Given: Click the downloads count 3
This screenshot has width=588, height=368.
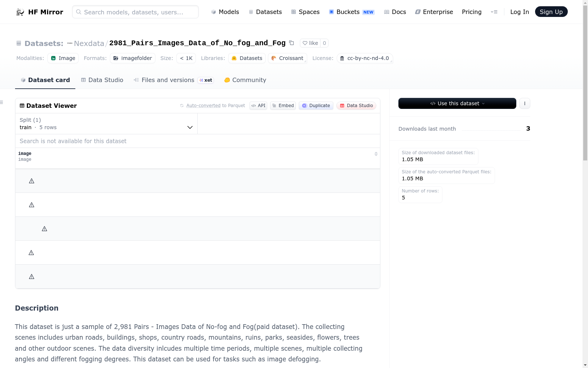Looking at the screenshot, I should [x=528, y=128].
